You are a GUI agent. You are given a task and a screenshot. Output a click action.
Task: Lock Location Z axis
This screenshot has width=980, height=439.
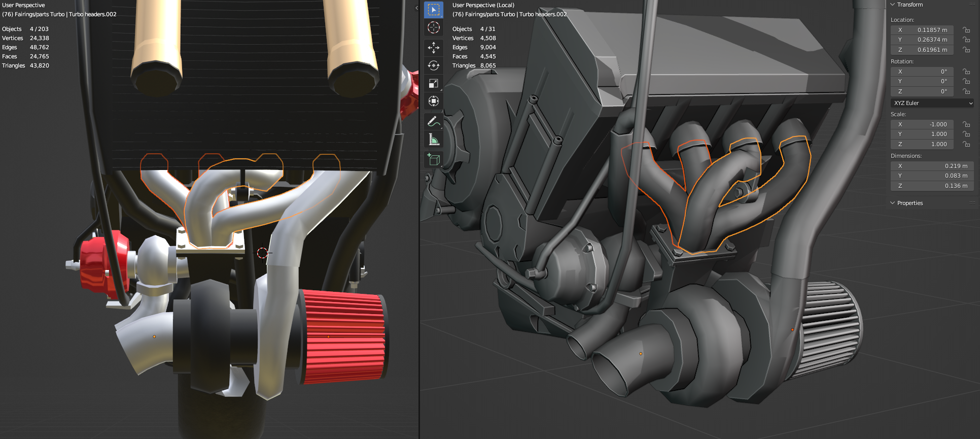tap(966, 50)
